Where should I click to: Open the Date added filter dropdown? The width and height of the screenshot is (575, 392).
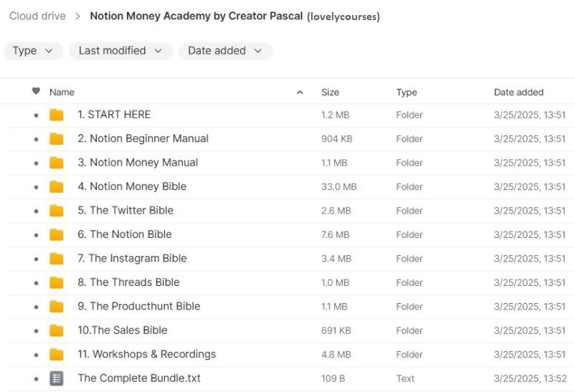tap(225, 51)
